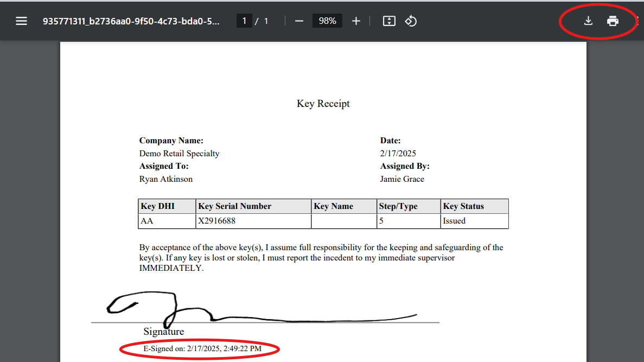
Task: Select the current page number field
Action: (244, 21)
